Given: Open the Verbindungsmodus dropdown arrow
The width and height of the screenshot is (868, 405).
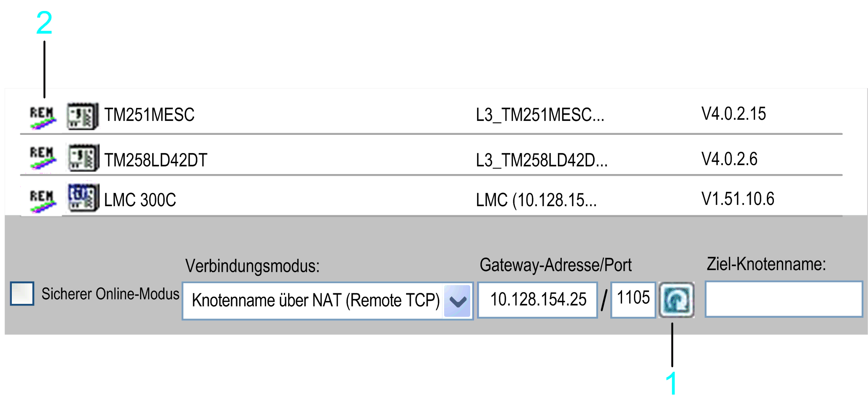Looking at the screenshot, I should point(457,301).
